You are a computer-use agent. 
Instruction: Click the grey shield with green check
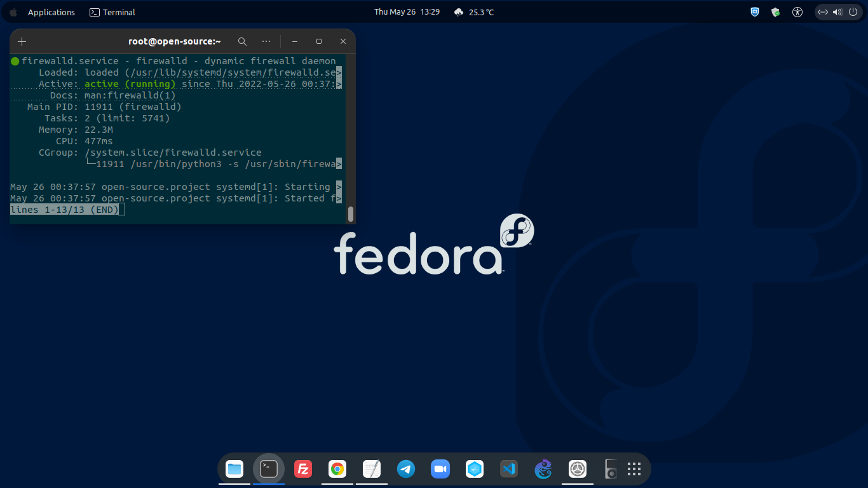tap(776, 12)
